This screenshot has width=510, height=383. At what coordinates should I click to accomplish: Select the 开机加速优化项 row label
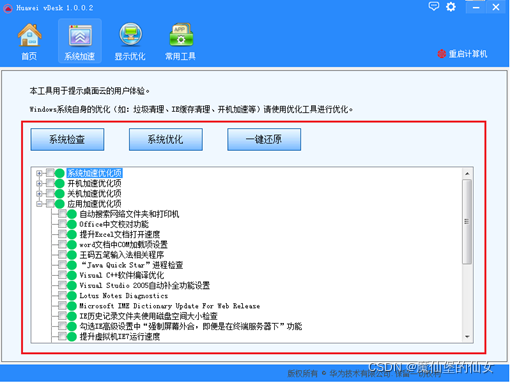pyautogui.click(x=95, y=183)
